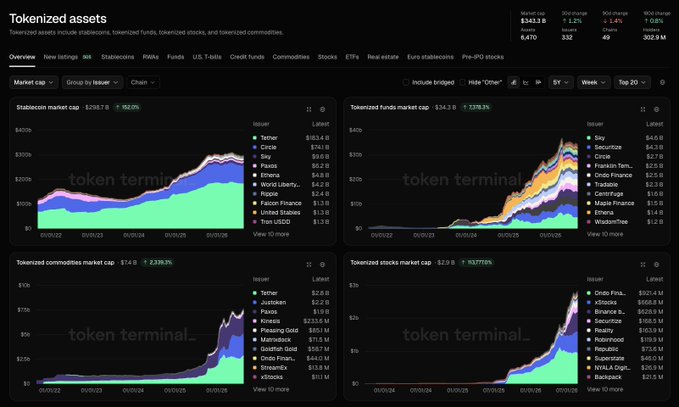Screen dimensions: 679x407
Task: Switch to stacked bar chart view icon
Action: point(513,82)
